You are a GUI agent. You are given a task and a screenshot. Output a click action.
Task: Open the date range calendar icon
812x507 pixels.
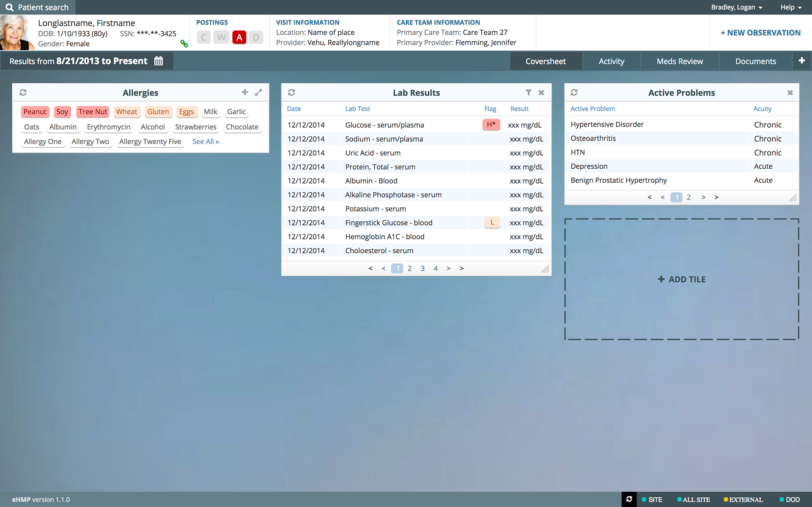pyautogui.click(x=159, y=61)
